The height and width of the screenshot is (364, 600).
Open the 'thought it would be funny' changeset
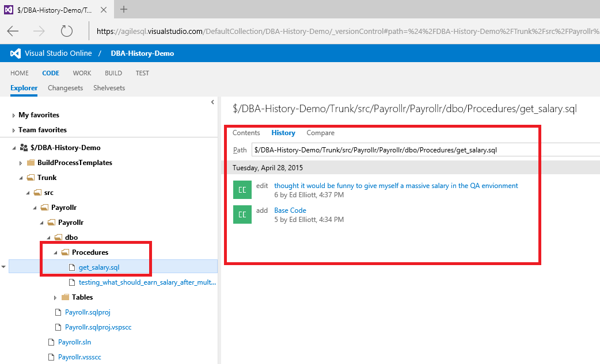[x=396, y=186]
